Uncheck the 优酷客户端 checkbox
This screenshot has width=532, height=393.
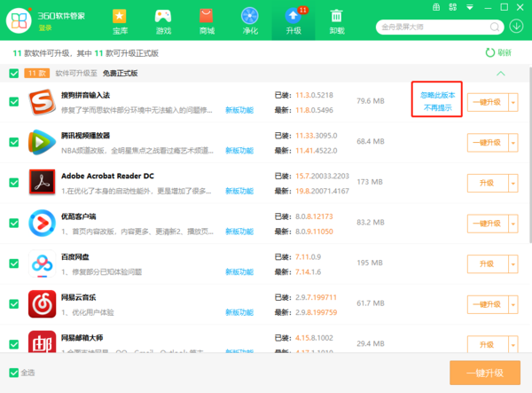coord(13,223)
